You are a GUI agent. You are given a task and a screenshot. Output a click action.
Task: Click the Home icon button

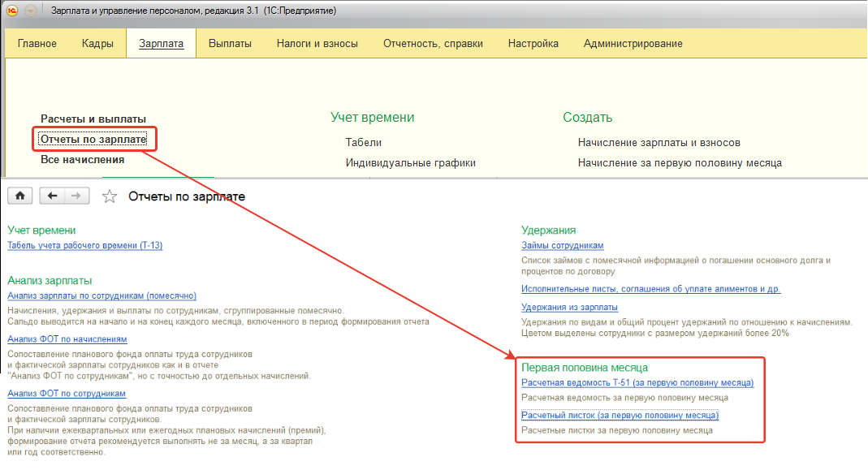coord(20,196)
